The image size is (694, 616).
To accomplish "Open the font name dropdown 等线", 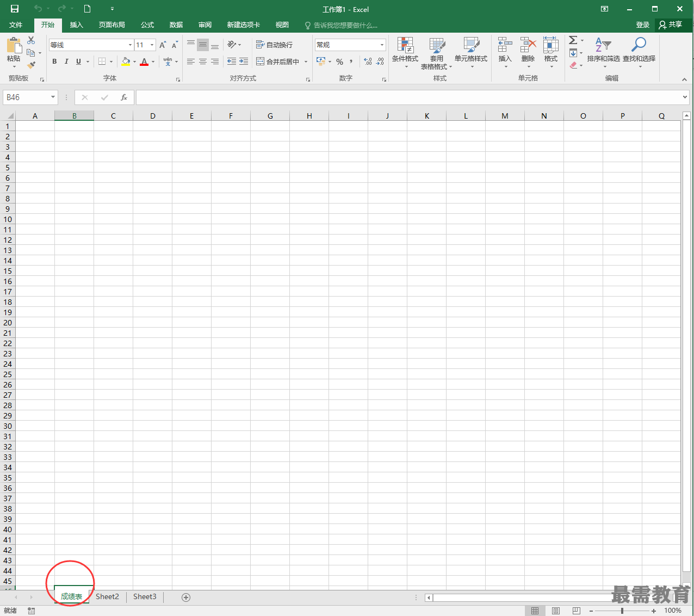I will click(x=130, y=45).
